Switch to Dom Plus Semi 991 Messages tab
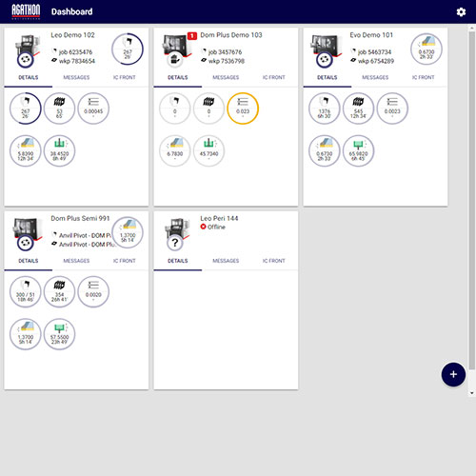This screenshot has width=476, height=476. [76, 261]
